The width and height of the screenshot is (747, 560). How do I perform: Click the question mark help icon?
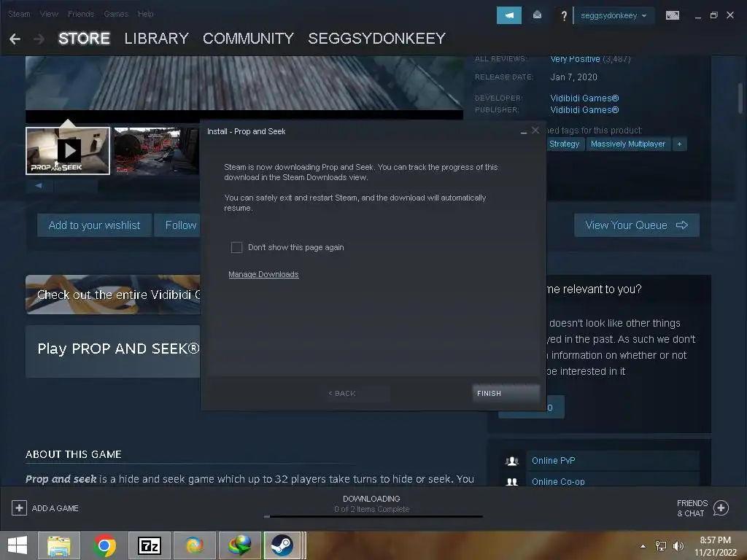564,16
